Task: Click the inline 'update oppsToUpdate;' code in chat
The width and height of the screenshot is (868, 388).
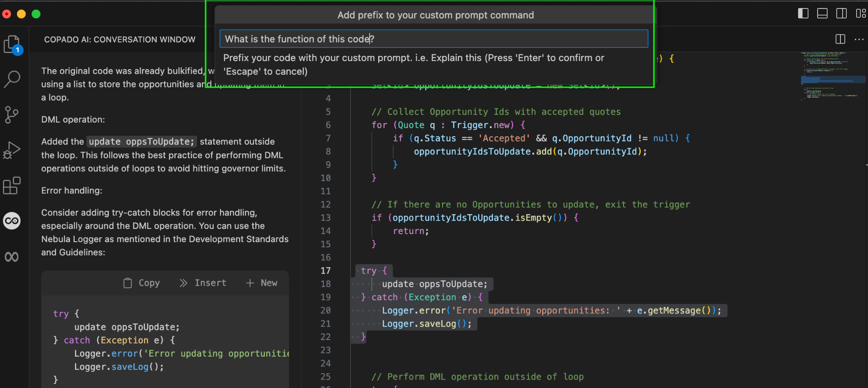Action: point(142,142)
